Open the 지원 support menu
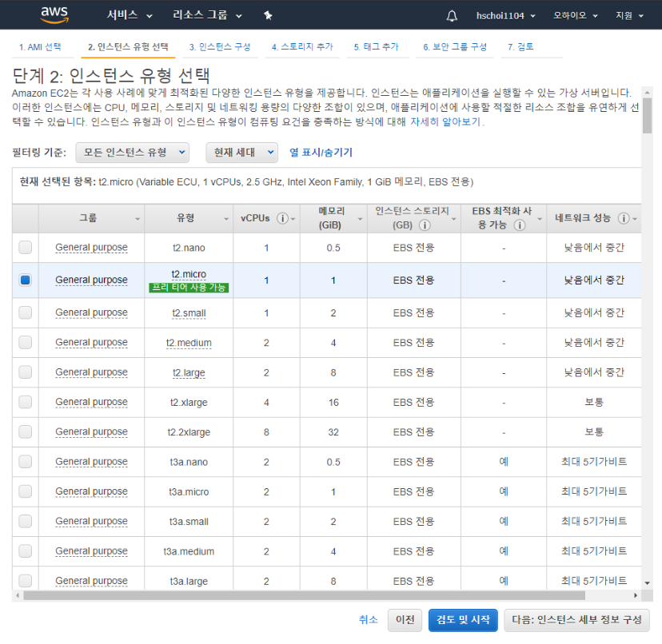Screen dimensions: 662x644 click(629, 16)
